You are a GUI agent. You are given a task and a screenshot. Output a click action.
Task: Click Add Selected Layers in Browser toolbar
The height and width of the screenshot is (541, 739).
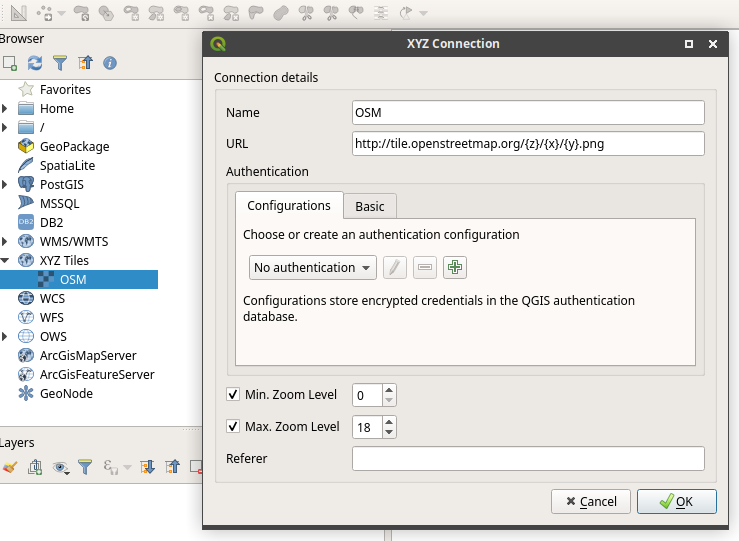(x=10, y=63)
